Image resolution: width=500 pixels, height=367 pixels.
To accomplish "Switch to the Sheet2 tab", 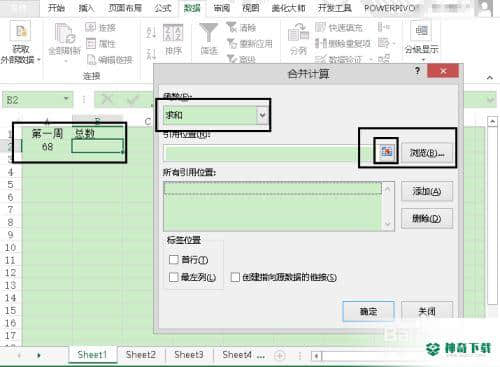I will pyautogui.click(x=141, y=355).
